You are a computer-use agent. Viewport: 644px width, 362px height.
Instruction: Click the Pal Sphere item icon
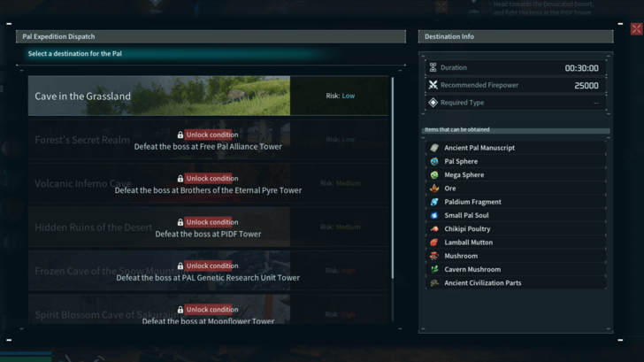click(x=434, y=161)
